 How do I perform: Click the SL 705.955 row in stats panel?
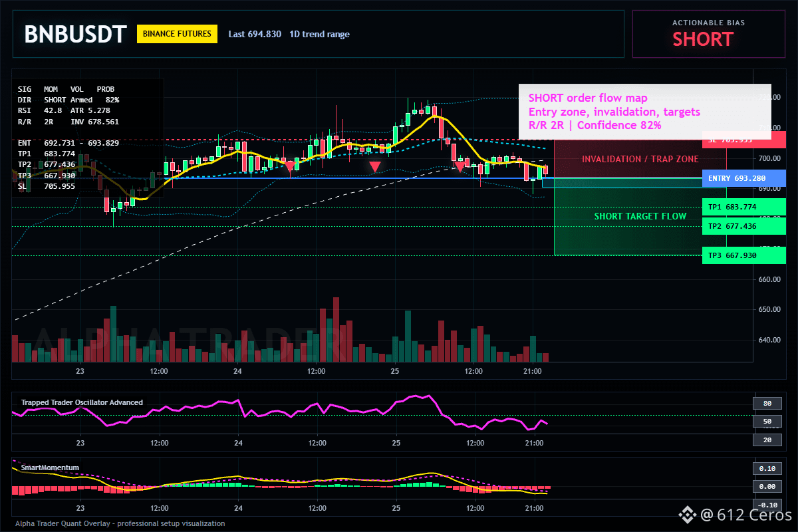coord(47,186)
